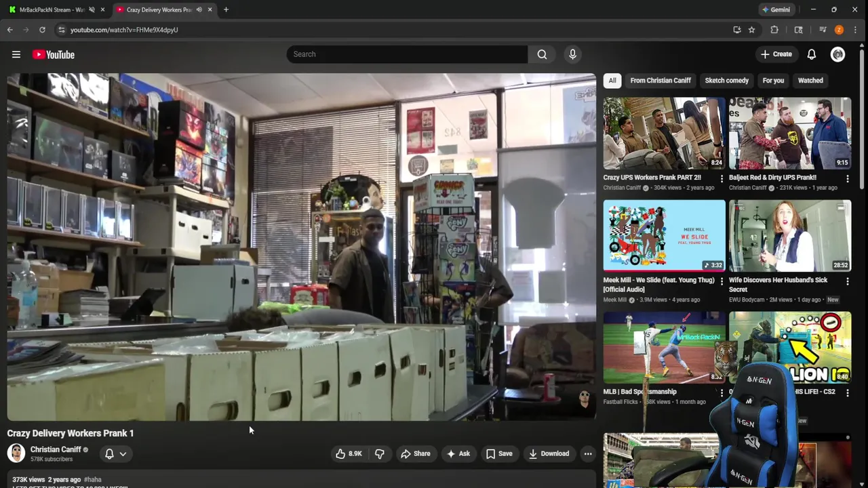Open MLB Bad Sportsmanship video thumbnail
Image resolution: width=868 pixels, height=488 pixels.
click(664, 347)
